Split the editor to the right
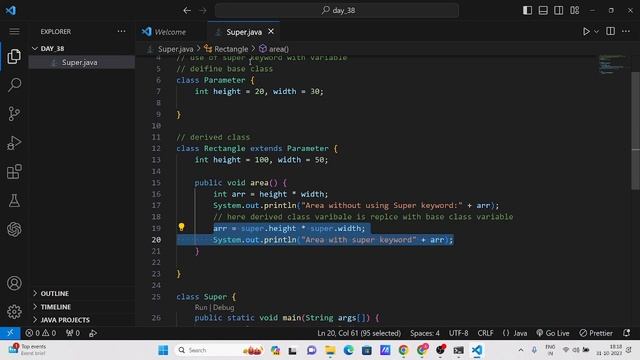The height and width of the screenshot is (360, 640). click(x=611, y=31)
